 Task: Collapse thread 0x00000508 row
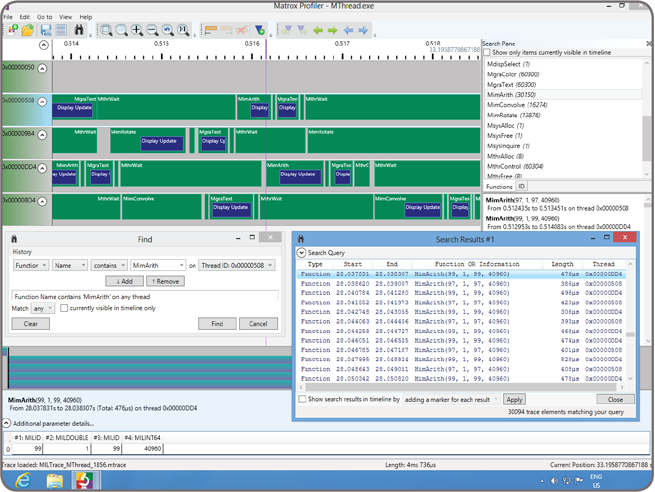tap(42, 102)
